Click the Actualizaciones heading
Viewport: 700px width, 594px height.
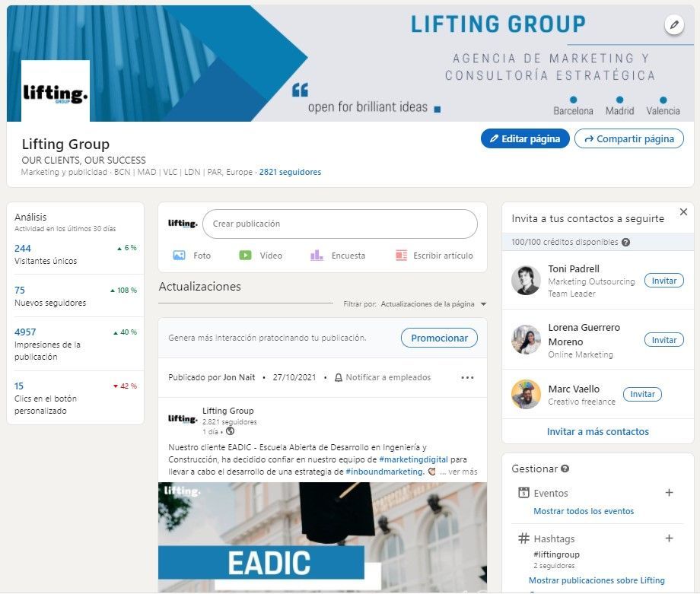pos(200,287)
